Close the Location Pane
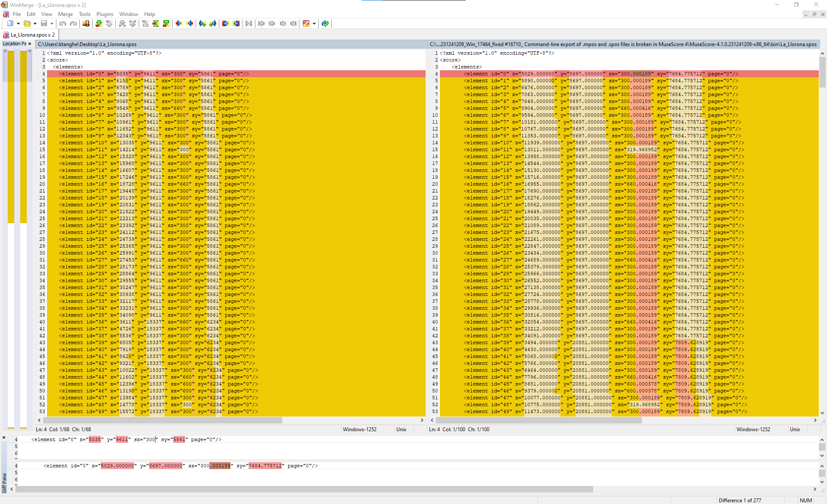This screenshot has height=504, width=827. 30,44
